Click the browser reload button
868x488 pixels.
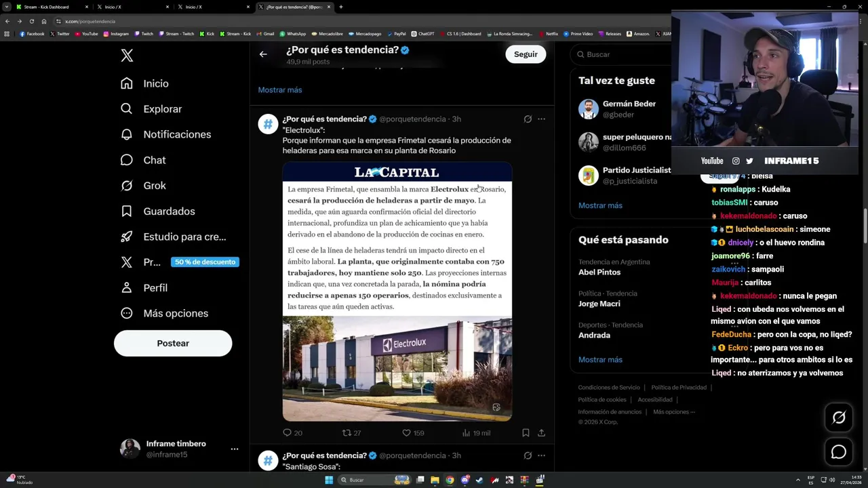31,21
